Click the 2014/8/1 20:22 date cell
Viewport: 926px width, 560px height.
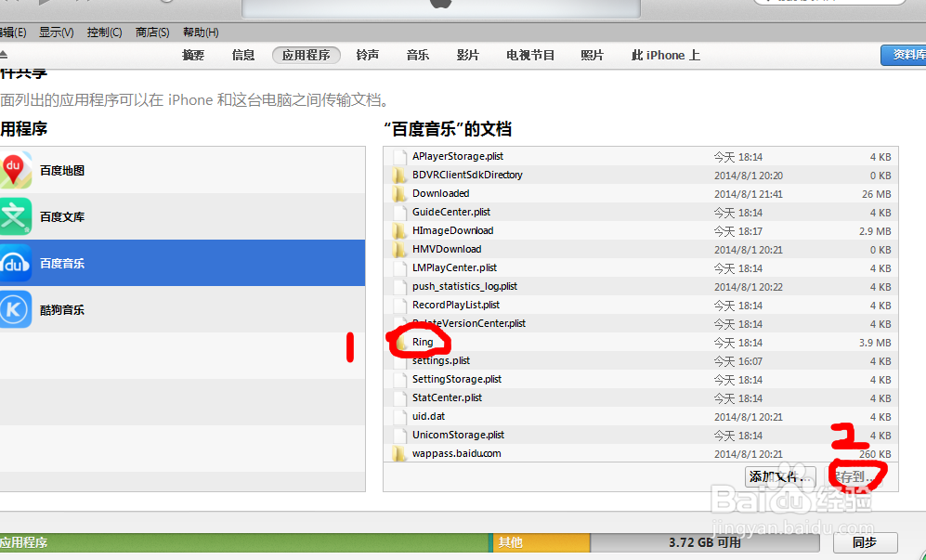click(x=749, y=287)
